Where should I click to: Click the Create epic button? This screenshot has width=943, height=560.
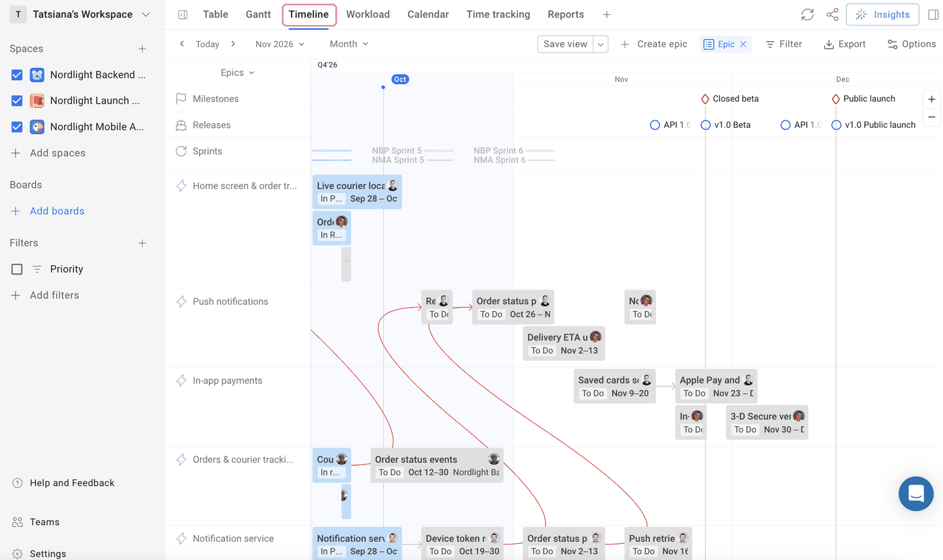[654, 44]
